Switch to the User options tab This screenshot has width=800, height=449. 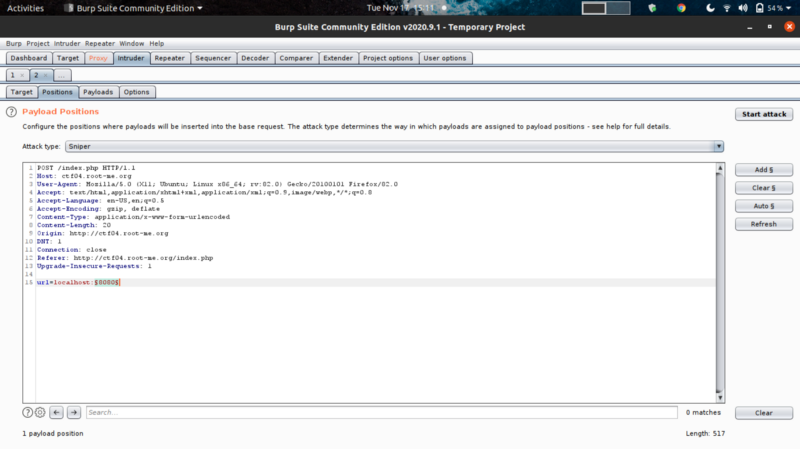pyautogui.click(x=445, y=58)
